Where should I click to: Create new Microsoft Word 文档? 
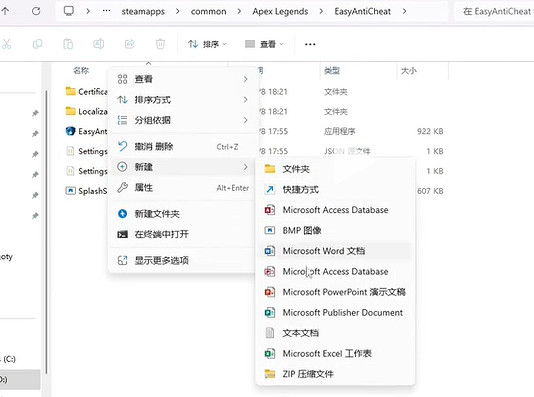(335, 251)
